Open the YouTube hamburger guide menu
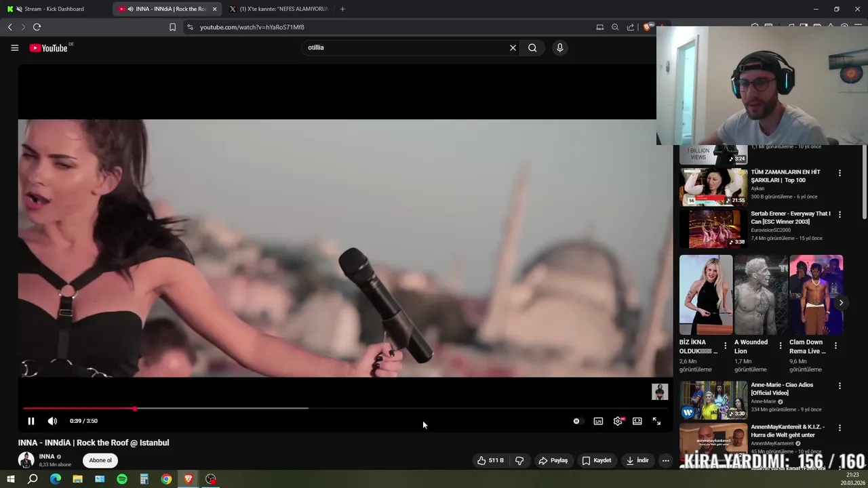The height and width of the screenshot is (488, 868). (x=14, y=48)
